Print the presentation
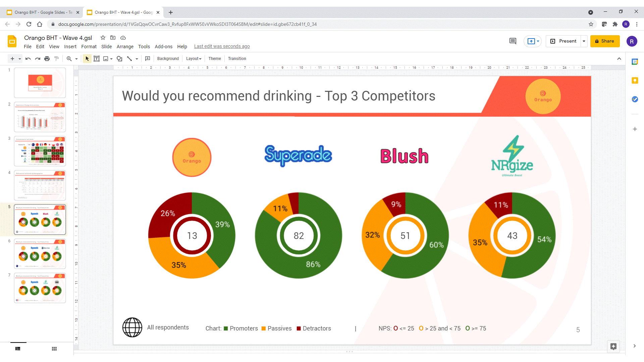 pyautogui.click(x=47, y=59)
